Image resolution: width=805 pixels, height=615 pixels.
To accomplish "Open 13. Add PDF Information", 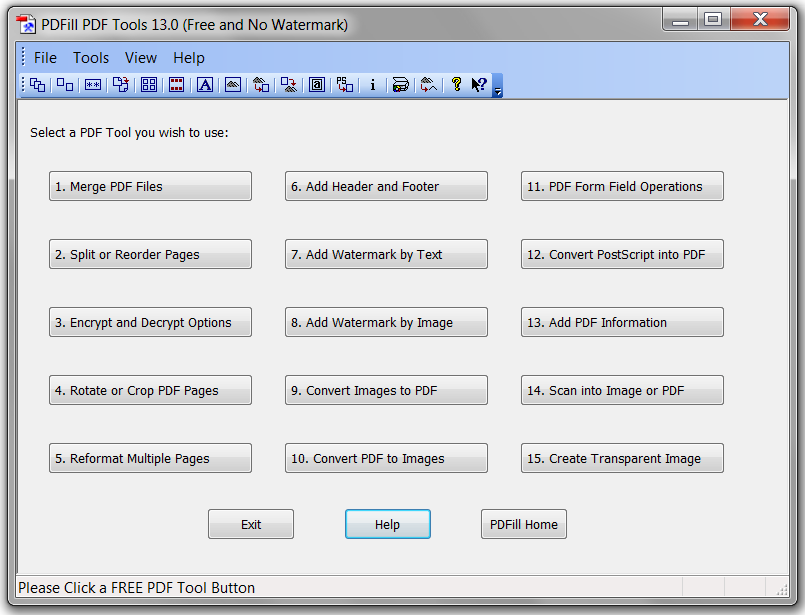I will pos(622,322).
